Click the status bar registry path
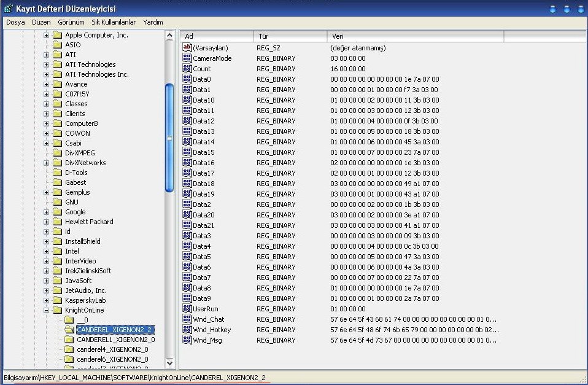This screenshot has width=588, height=385. pyautogui.click(x=134, y=378)
